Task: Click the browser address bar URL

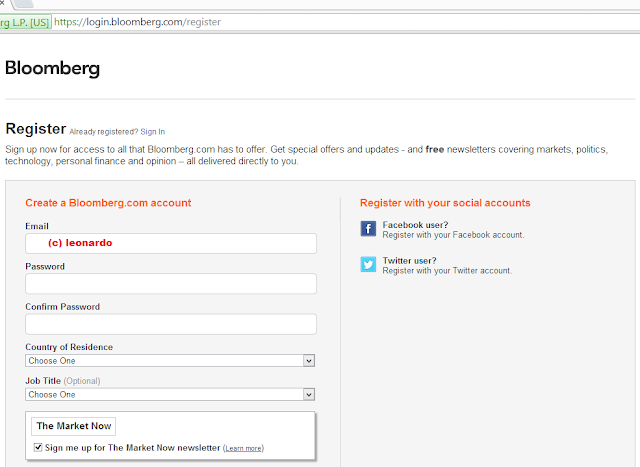Action: 137,22
